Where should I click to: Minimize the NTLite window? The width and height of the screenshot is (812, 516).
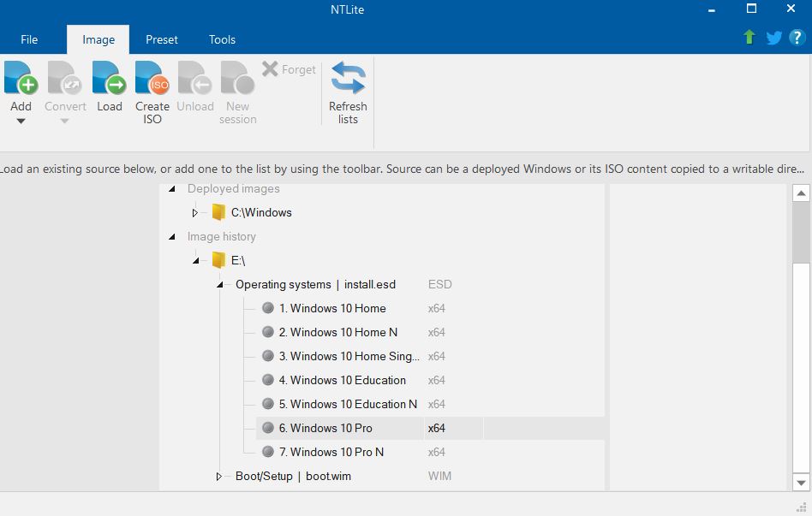pyautogui.click(x=712, y=9)
